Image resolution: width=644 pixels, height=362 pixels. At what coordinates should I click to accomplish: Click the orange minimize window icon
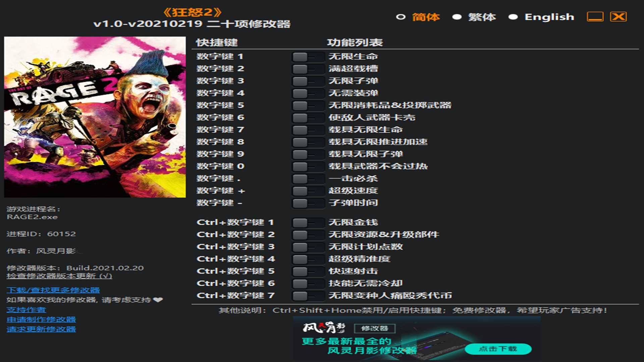[x=595, y=17]
